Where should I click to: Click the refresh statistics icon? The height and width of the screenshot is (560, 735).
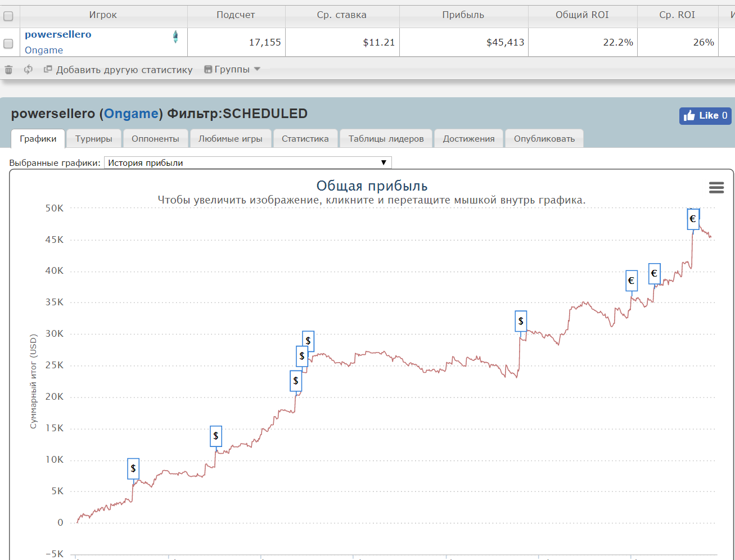(28, 70)
